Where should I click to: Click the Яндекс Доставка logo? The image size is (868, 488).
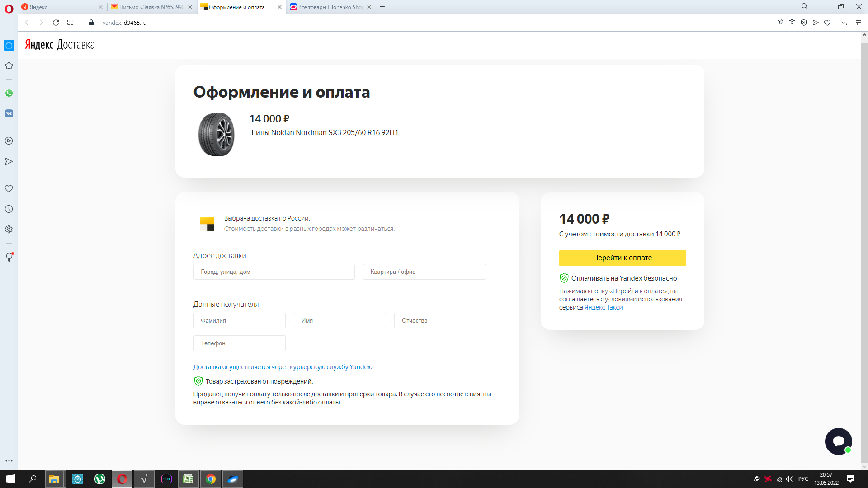pyautogui.click(x=60, y=45)
